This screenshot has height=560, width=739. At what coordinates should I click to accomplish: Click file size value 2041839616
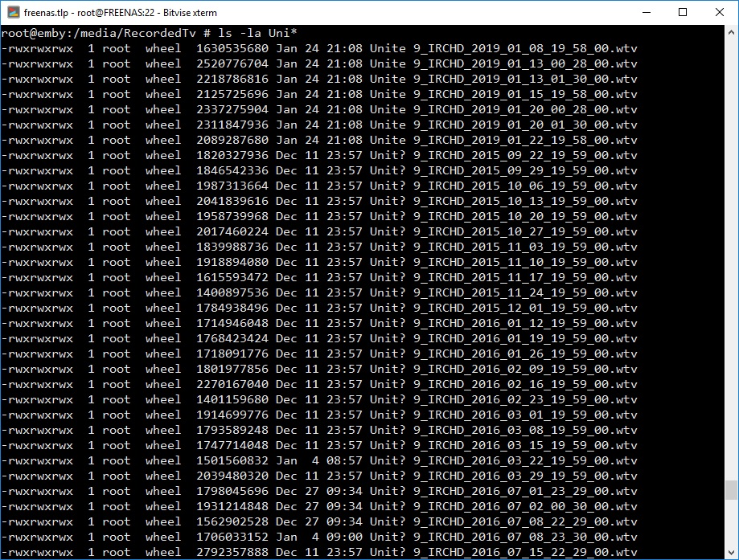(x=232, y=201)
